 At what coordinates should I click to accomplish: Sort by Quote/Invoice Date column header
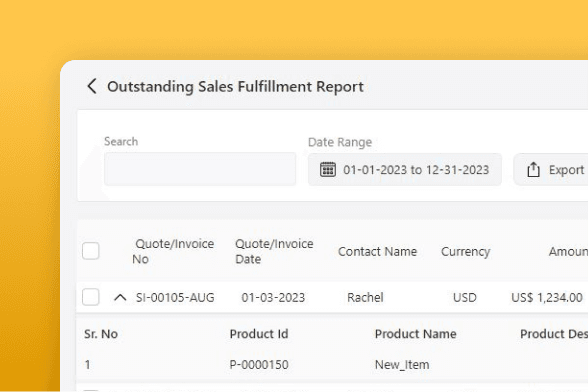(274, 251)
